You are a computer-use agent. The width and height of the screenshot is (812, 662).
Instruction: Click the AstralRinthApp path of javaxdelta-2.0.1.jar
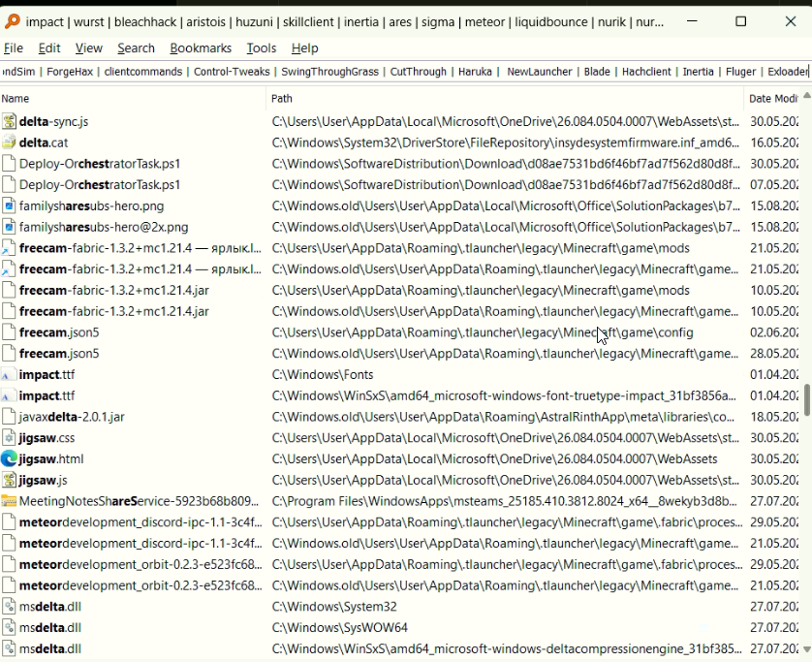click(x=503, y=417)
